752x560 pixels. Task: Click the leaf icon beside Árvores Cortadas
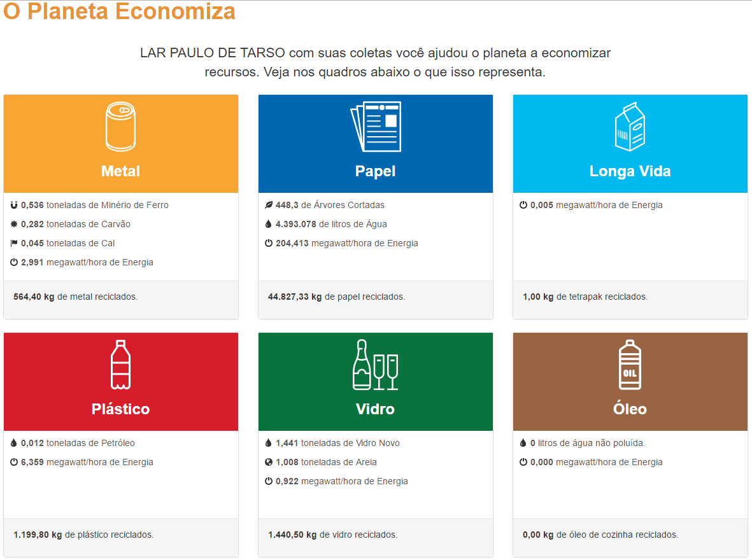[269, 205]
